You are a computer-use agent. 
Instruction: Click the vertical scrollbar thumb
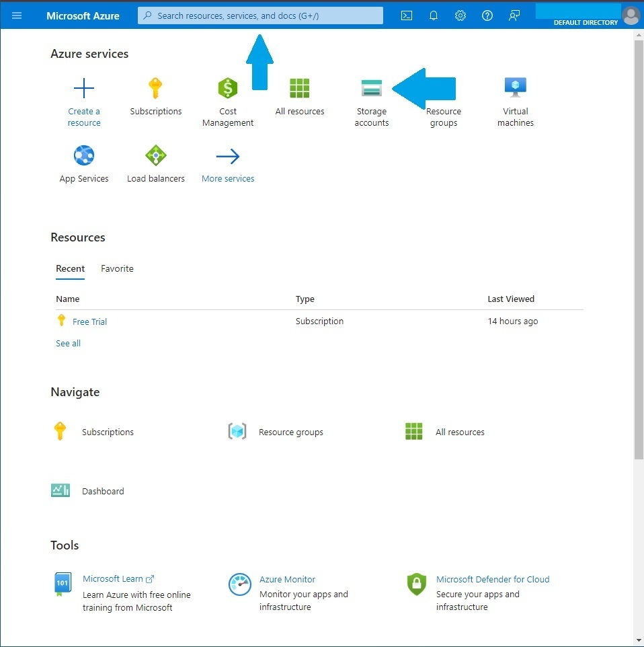[x=639, y=250]
